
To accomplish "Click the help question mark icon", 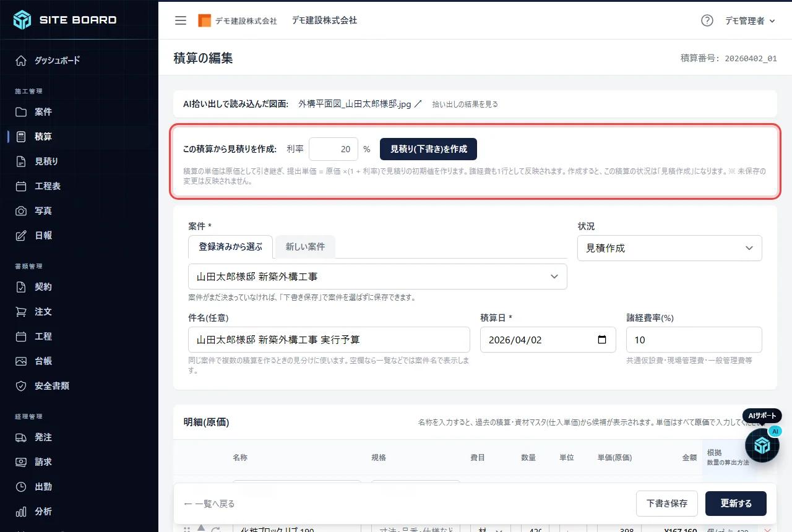I will coord(707,20).
